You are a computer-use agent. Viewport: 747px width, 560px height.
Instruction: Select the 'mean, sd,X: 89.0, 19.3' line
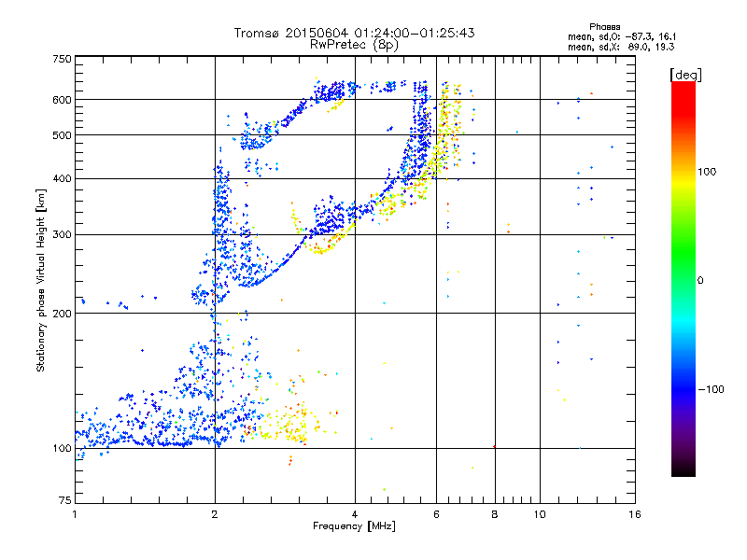click(621, 47)
